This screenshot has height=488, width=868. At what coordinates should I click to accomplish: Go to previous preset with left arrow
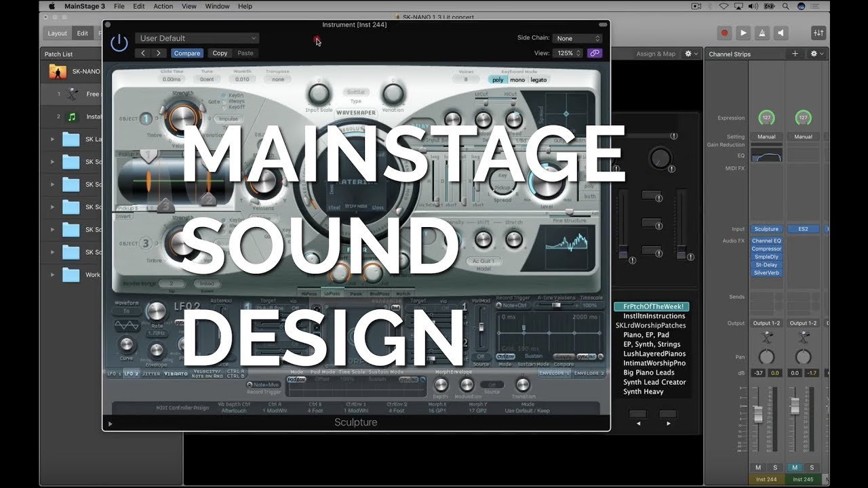142,53
